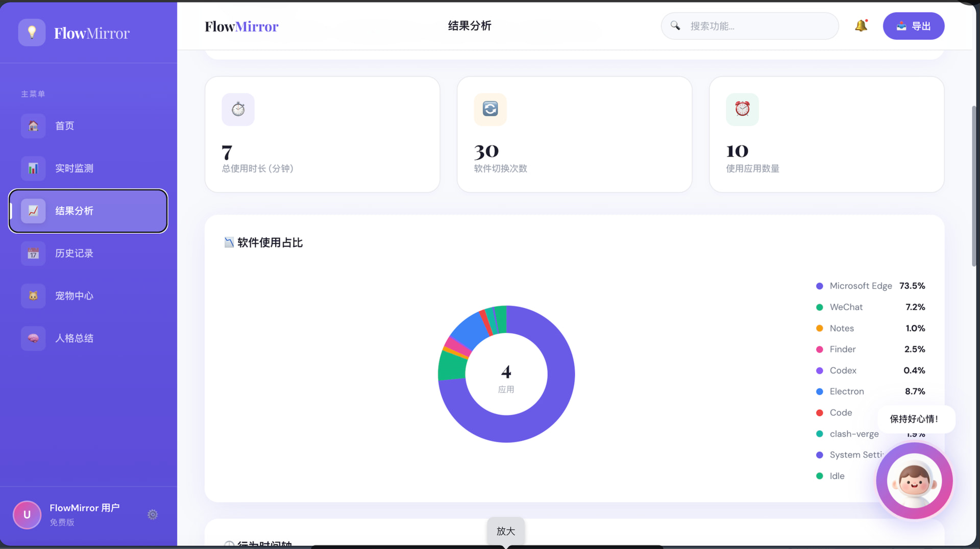The height and width of the screenshot is (549, 980).
Task: Click the 放大 zoom button
Action: tap(505, 531)
